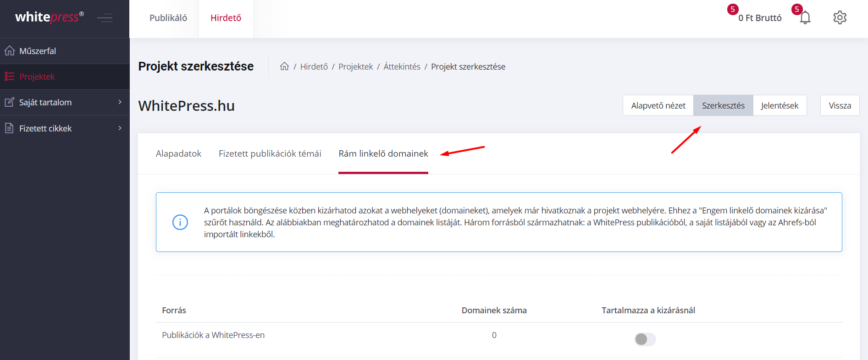Screen dimensions: 868x360
Task: Switch to the Publikáló tab
Action: (x=168, y=18)
